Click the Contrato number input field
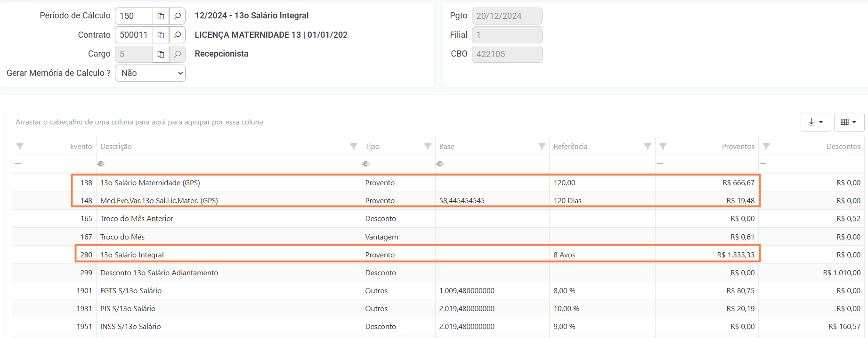Image resolution: width=868 pixels, height=338 pixels. (134, 35)
